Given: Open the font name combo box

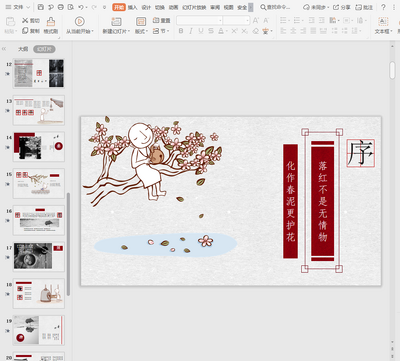Looking at the screenshot, I should pos(199,21).
